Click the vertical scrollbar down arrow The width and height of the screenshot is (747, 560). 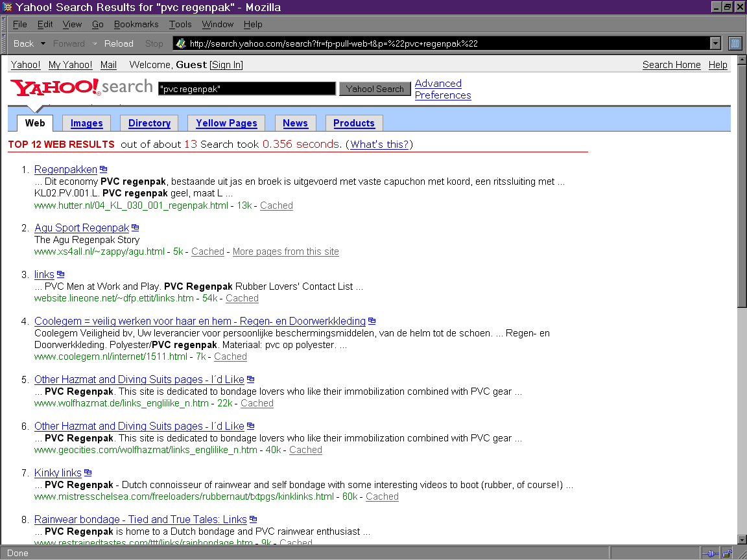point(742,539)
